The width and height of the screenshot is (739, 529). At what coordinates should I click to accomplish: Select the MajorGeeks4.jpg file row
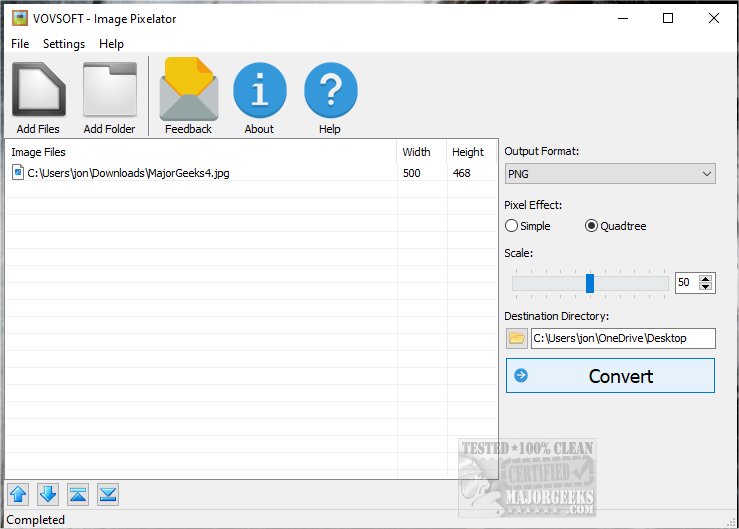tap(251, 173)
